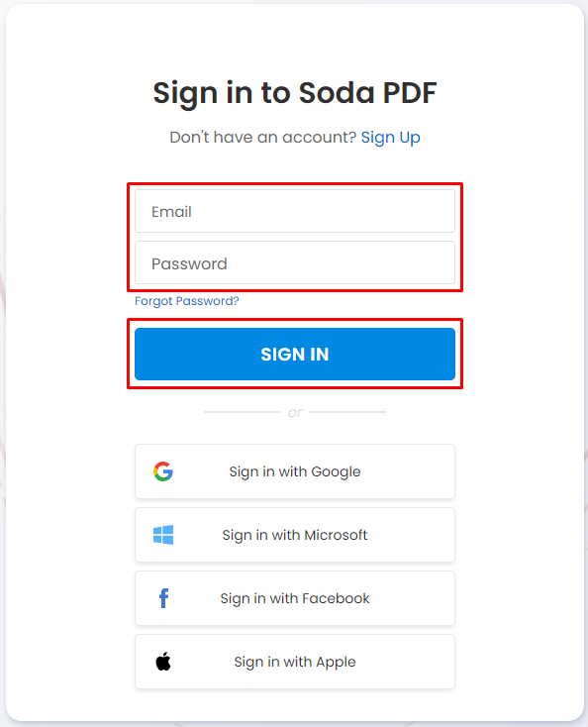
Task: Click the 'Sign in to Soda PDF' heading
Action: point(295,93)
